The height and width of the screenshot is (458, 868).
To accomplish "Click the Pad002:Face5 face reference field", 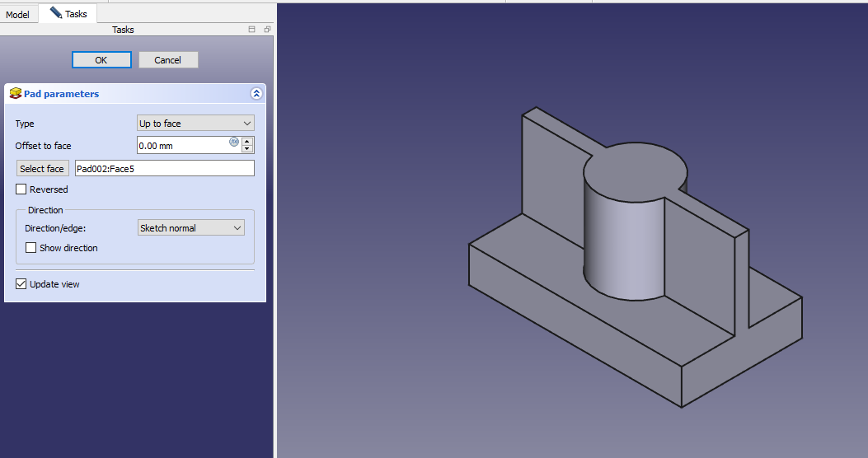I will 164,169.
